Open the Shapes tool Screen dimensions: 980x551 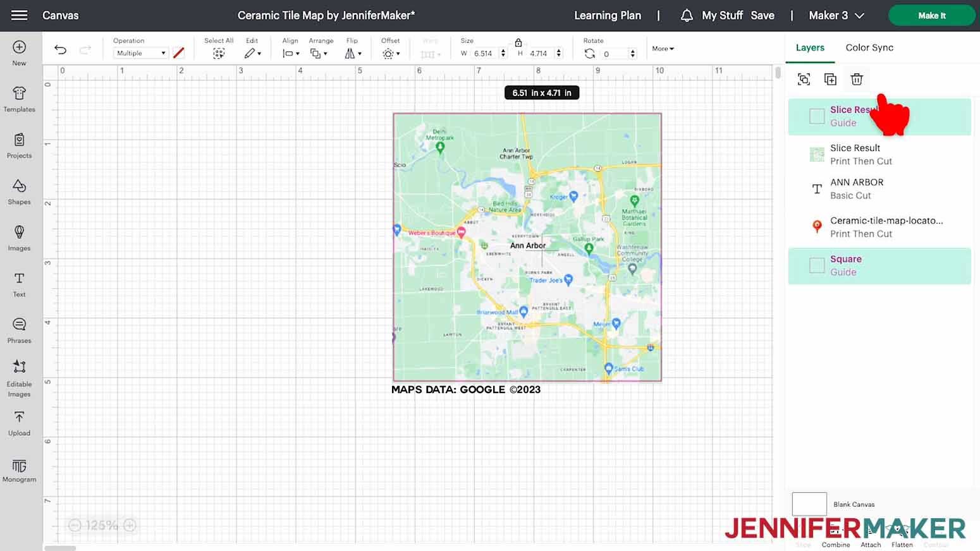click(19, 191)
